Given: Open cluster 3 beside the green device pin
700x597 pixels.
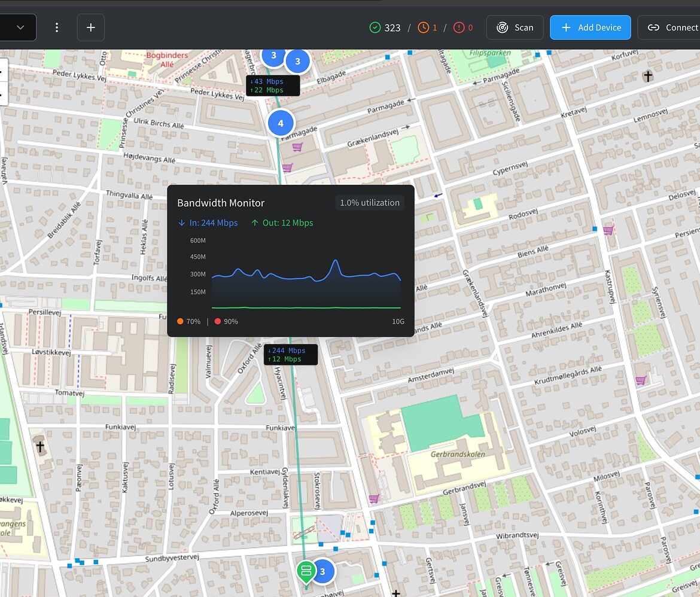Looking at the screenshot, I should (x=322, y=571).
